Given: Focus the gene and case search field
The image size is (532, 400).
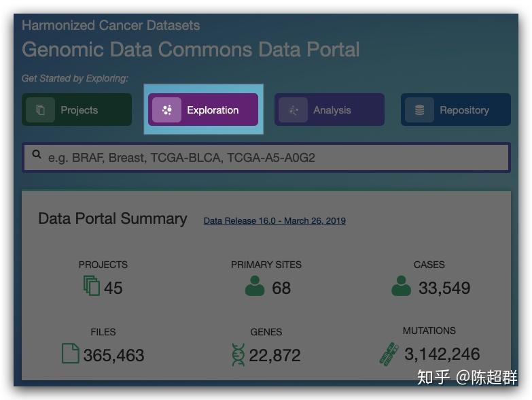Looking at the screenshot, I should click(272, 158).
